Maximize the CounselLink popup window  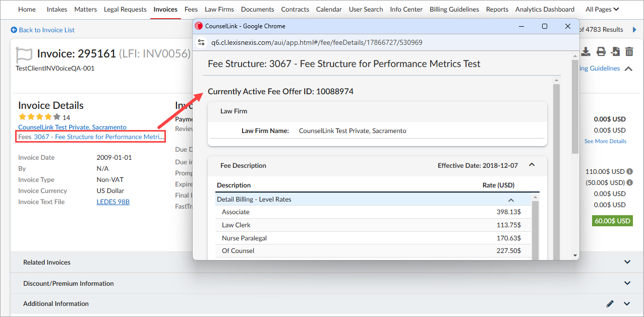(x=545, y=26)
